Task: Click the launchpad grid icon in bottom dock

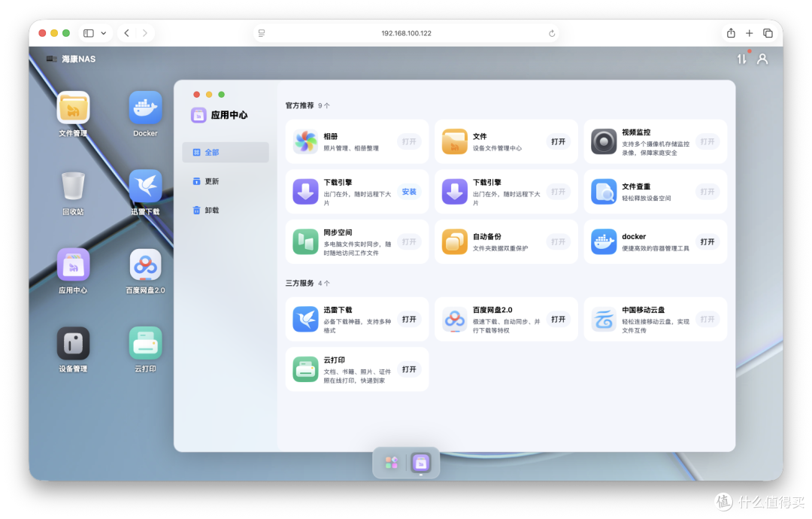Action: (x=392, y=463)
